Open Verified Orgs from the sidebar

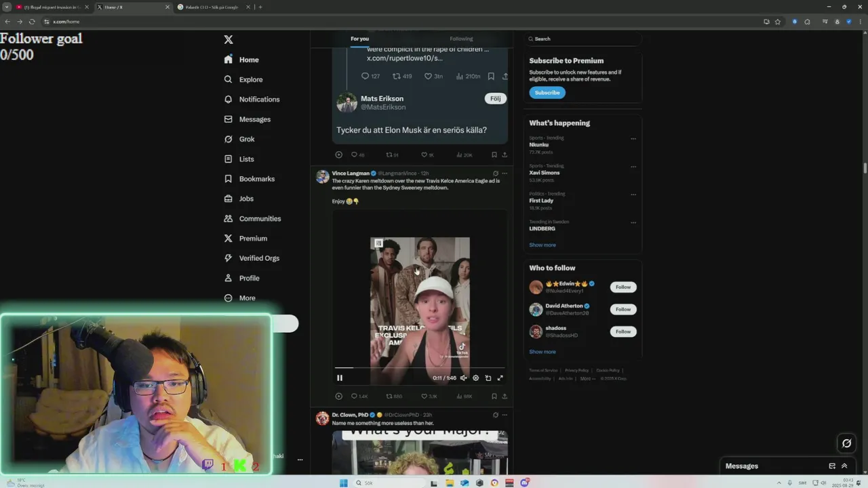tap(252, 258)
